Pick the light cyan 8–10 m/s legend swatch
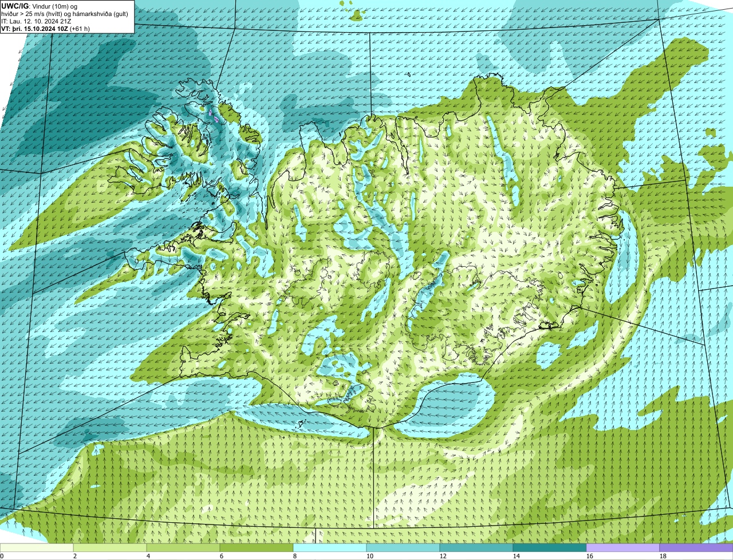733x560 pixels. pyautogui.click(x=330, y=547)
